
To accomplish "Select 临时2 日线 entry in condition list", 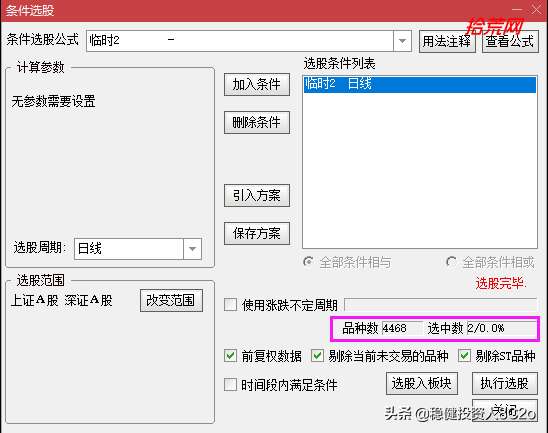I will [x=420, y=84].
